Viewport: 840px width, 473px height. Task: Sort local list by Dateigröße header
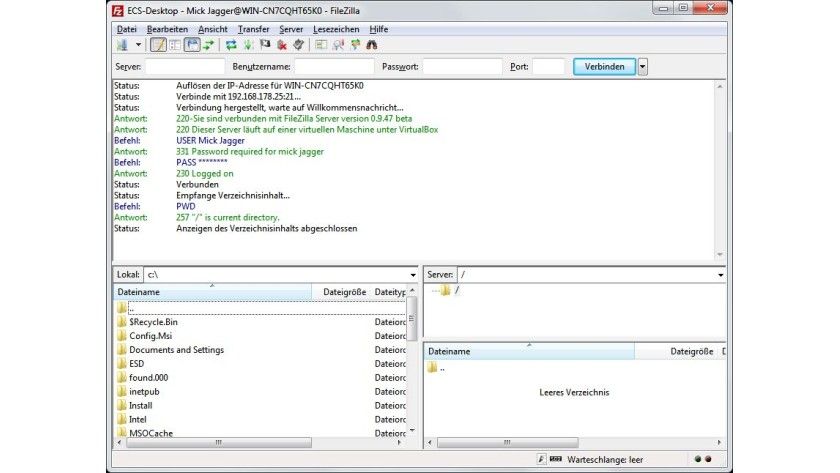343,292
